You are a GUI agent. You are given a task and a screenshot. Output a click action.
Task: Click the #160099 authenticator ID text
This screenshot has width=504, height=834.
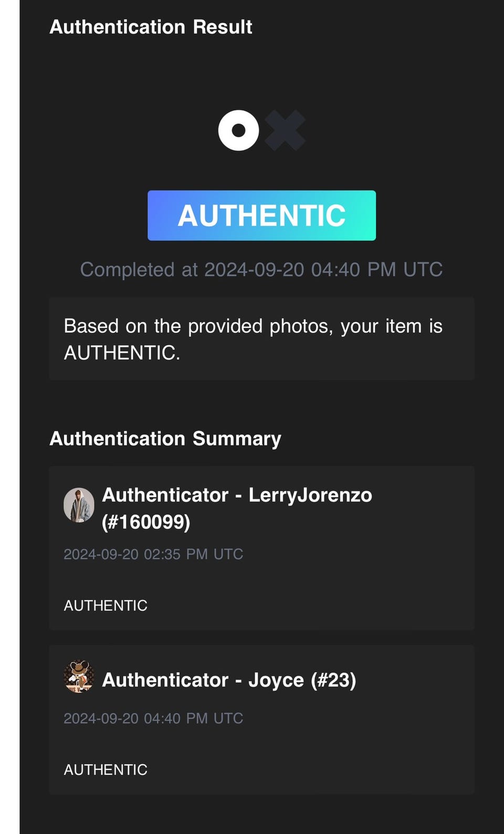(146, 522)
